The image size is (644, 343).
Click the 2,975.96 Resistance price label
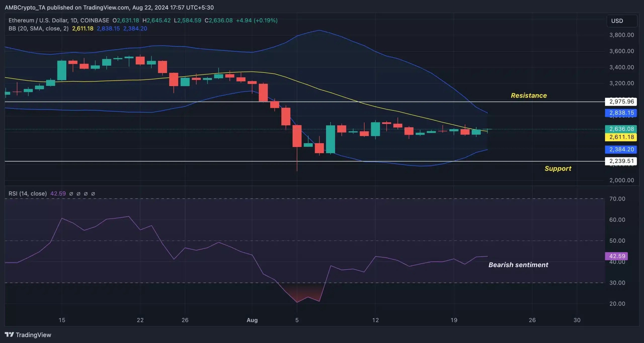click(621, 101)
